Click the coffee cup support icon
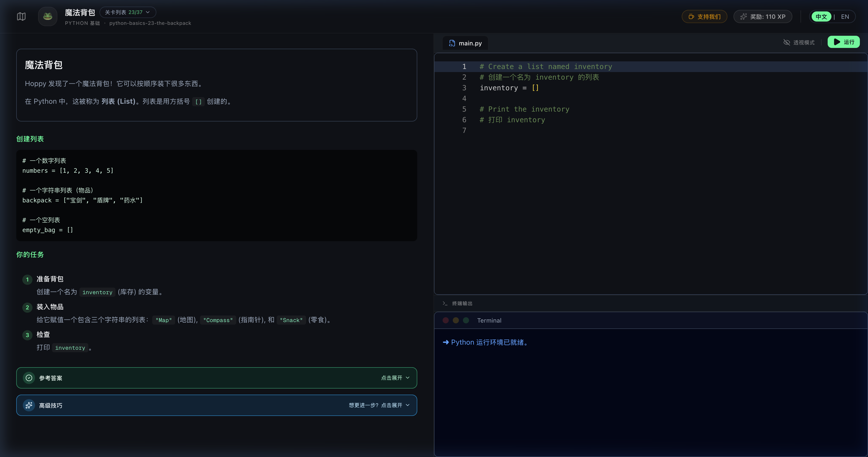 691,16
